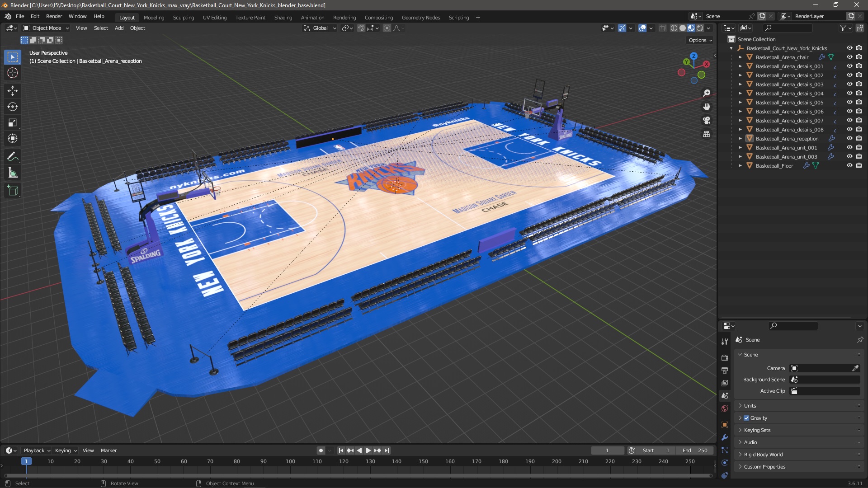Disable rendering of Basketball_Arena_details_004

859,94
